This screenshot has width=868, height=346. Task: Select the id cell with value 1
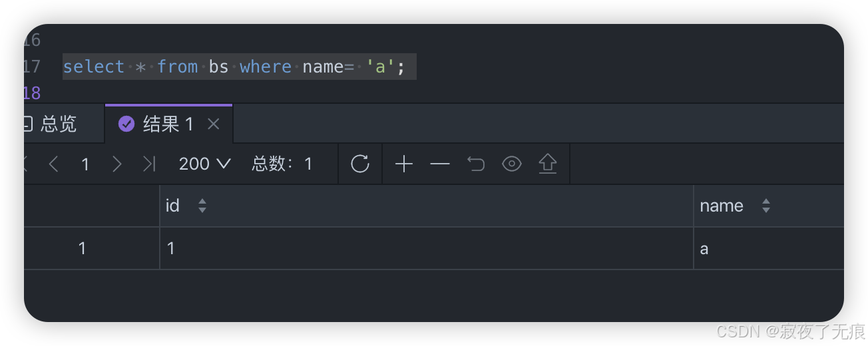427,248
